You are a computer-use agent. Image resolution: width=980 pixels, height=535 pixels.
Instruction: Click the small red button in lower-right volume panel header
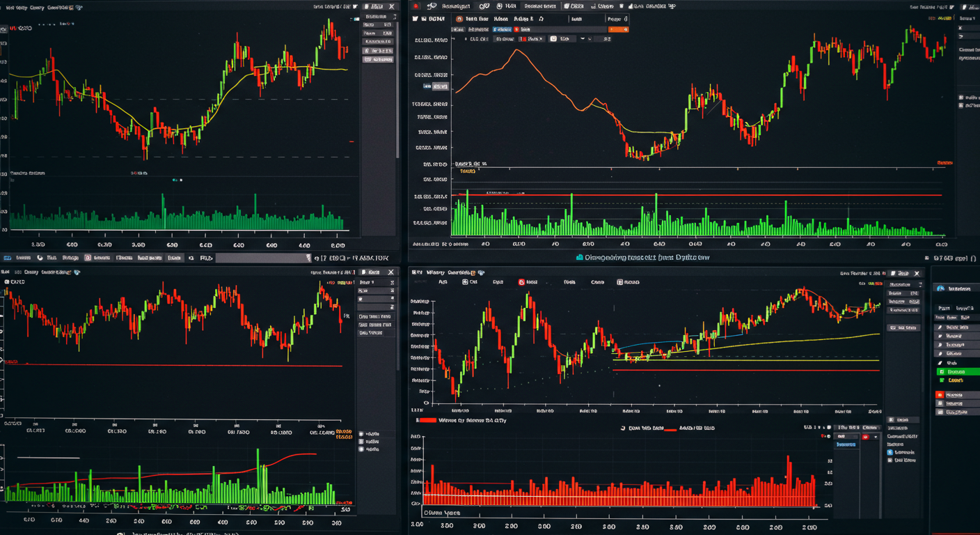pyautogui.click(x=865, y=437)
